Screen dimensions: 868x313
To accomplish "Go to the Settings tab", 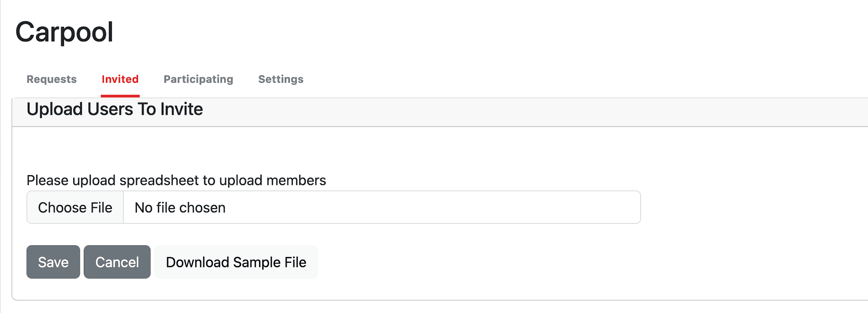I will point(281,79).
